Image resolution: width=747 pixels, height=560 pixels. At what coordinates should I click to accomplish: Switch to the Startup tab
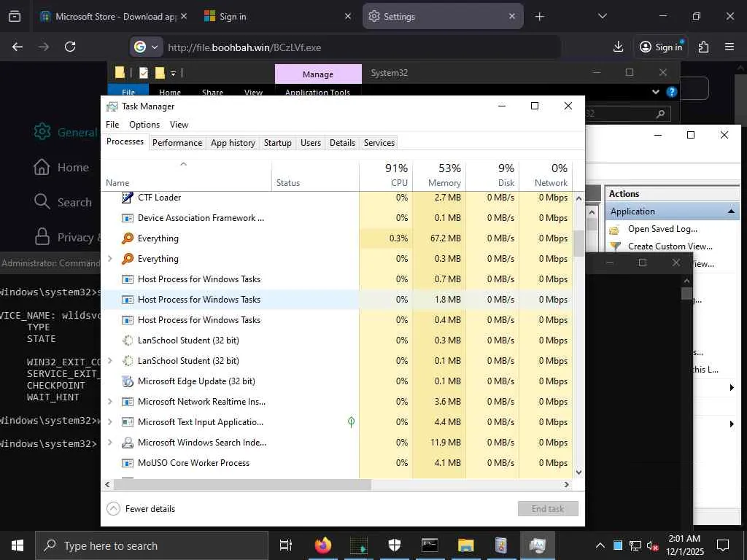click(278, 143)
